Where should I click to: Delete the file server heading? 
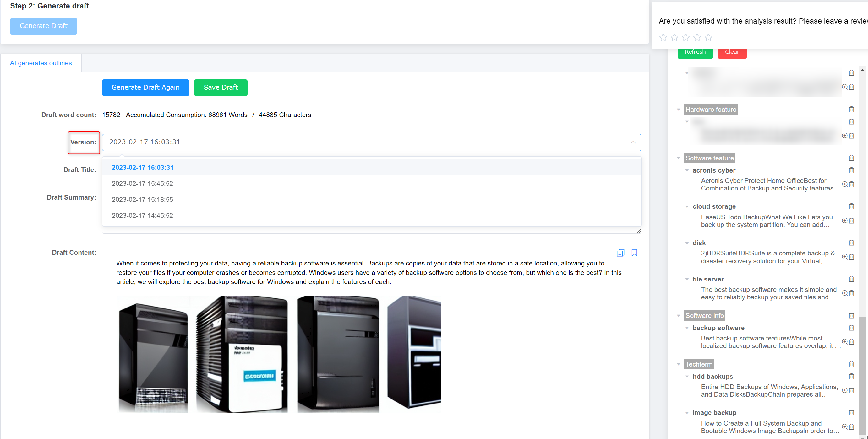[851, 279]
